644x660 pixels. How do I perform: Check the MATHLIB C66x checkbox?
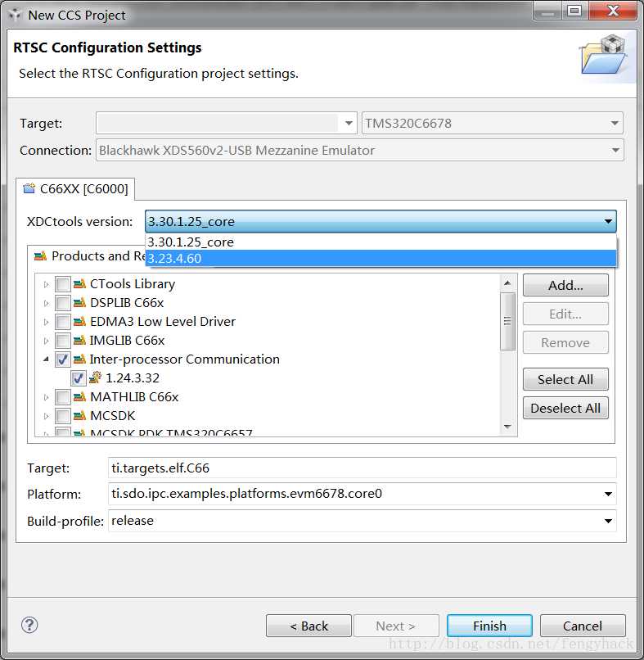pyautogui.click(x=63, y=396)
